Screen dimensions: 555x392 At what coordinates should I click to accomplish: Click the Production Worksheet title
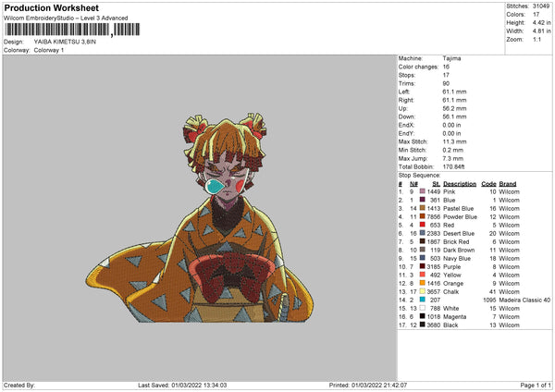tap(51, 7)
